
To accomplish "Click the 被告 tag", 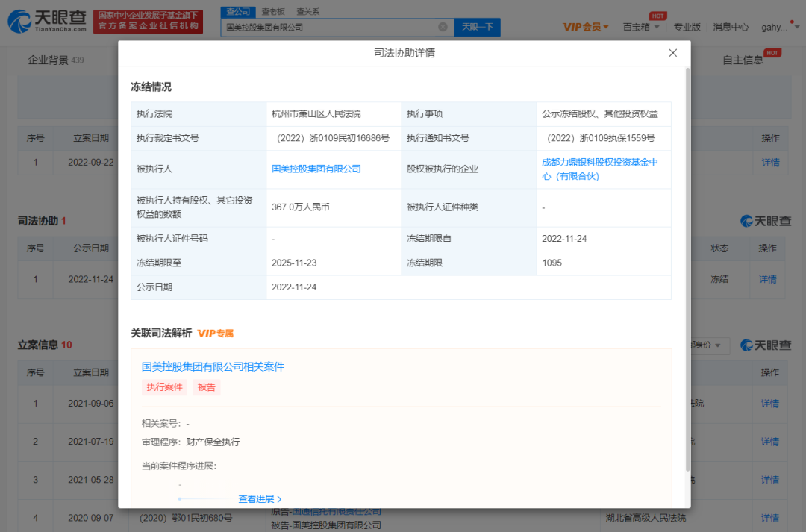I will tap(207, 387).
